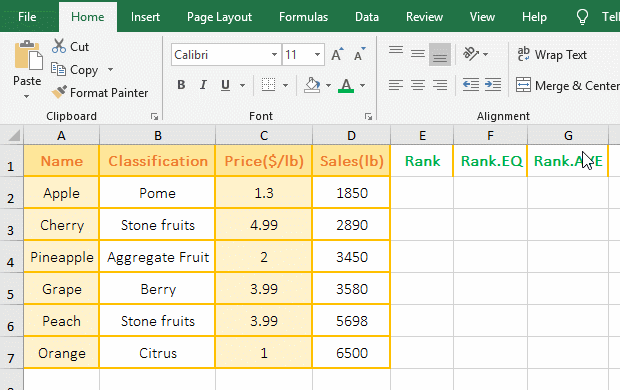This screenshot has width=620, height=390.
Task: Switch to the Data tab
Action: pos(367,17)
